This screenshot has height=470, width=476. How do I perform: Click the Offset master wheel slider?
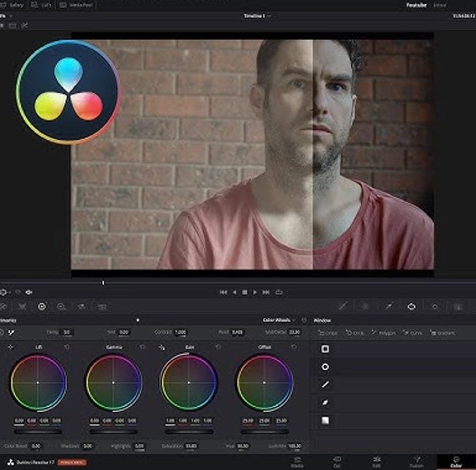point(264,432)
